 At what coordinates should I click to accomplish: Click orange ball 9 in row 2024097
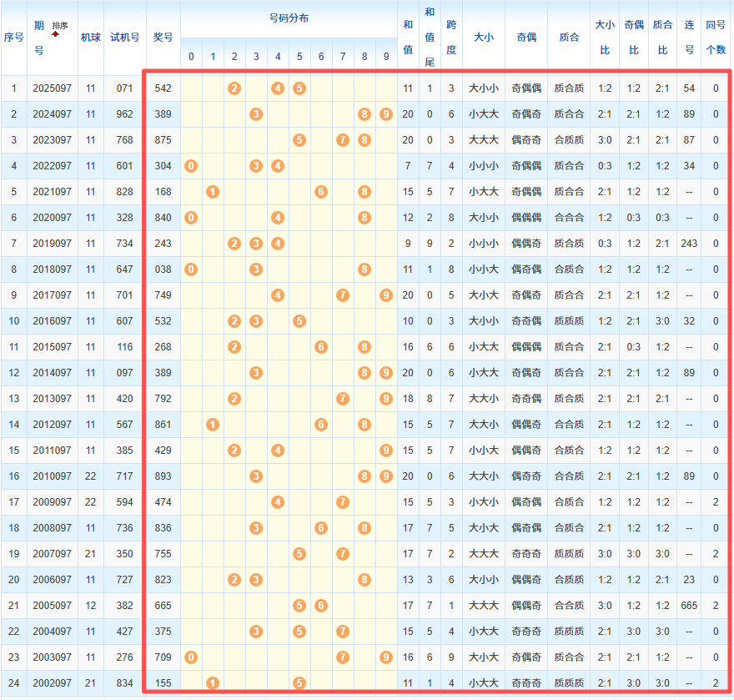385,114
